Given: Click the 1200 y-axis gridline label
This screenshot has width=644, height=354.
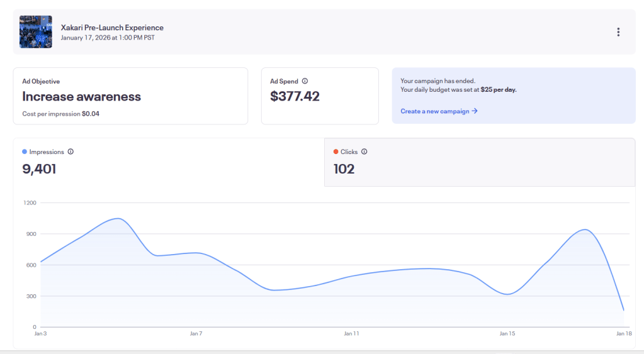Looking at the screenshot, I should (x=30, y=203).
